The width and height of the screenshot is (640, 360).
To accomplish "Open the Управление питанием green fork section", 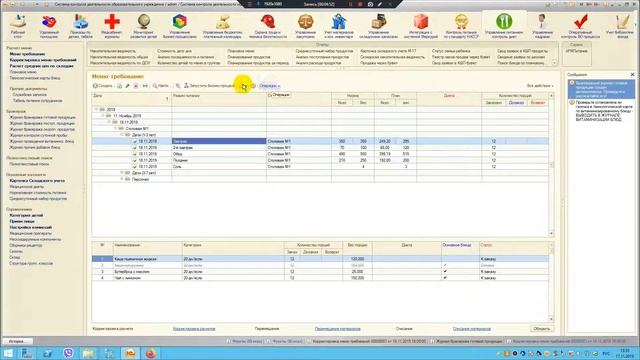I will pos(504,26).
